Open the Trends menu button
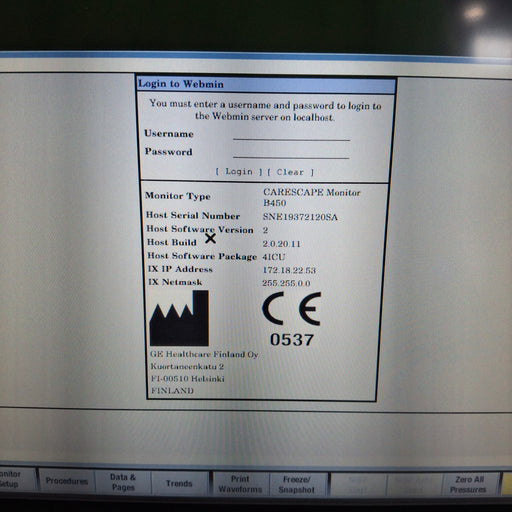Viewport: 512px width, 512px height. click(179, 483)
